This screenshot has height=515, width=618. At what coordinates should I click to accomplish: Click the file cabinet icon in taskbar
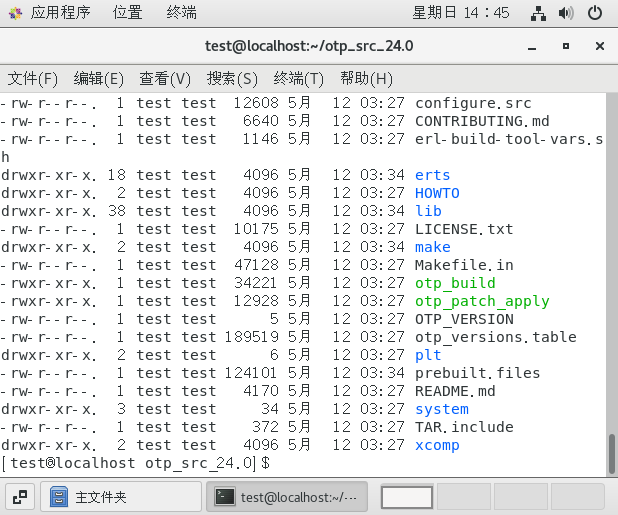[59, 497]
